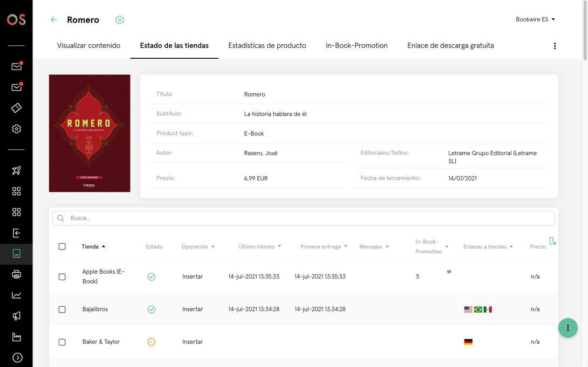588x367 pixels.
Task: Click the add column icon above table
Action: coord(552,241)
